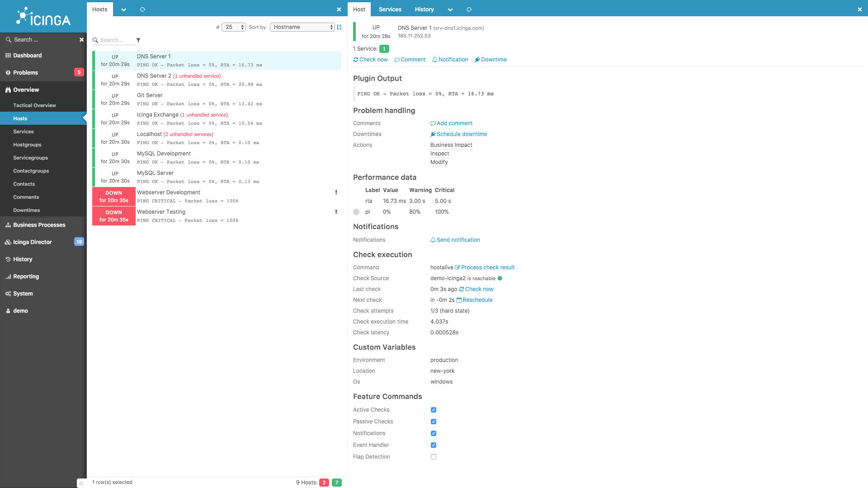Click the Downtime action link

point(491,60)
